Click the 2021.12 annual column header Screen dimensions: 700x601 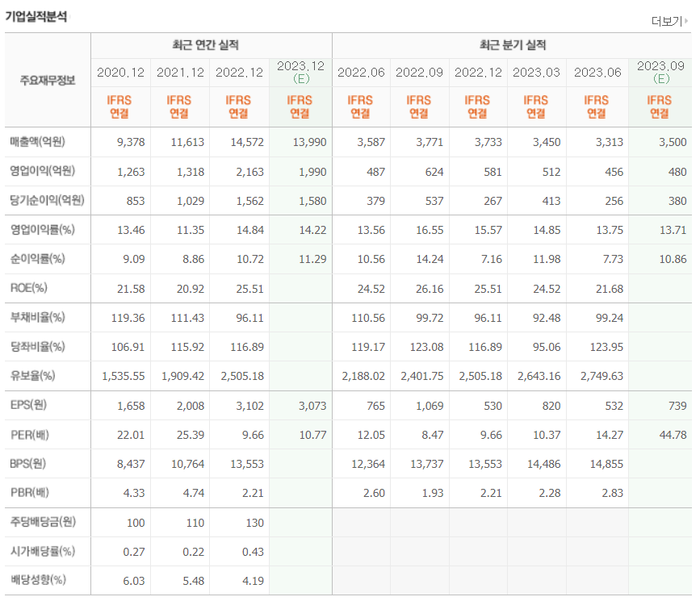tap(180, 73)
